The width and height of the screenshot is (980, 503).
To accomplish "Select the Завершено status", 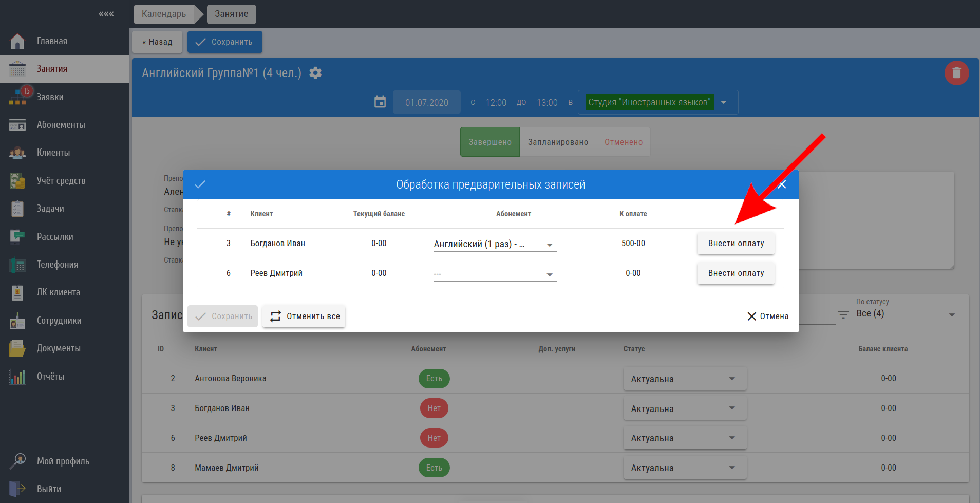I will (490, 142).
